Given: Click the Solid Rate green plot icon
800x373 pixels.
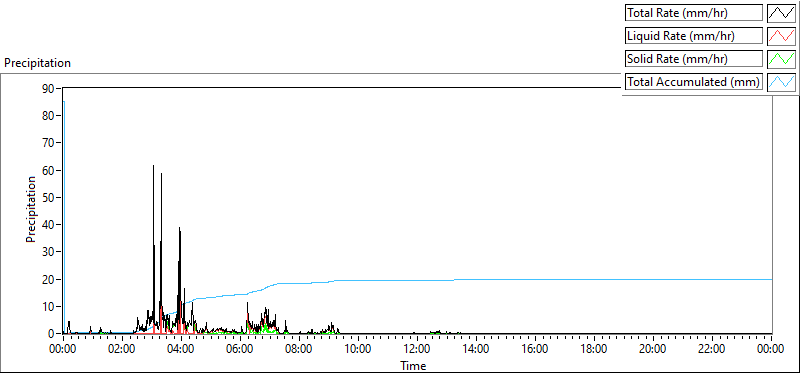Looking at the screenshot, I should [781, 59].
